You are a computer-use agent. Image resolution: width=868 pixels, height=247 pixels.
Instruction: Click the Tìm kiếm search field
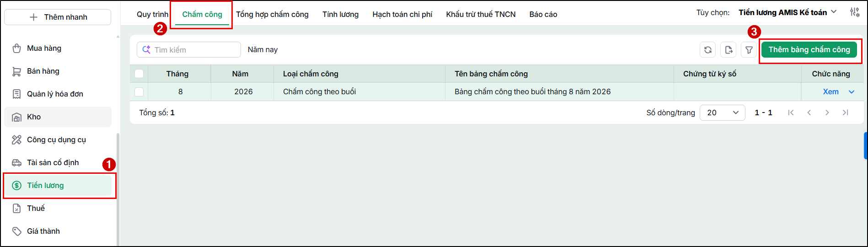189,50
